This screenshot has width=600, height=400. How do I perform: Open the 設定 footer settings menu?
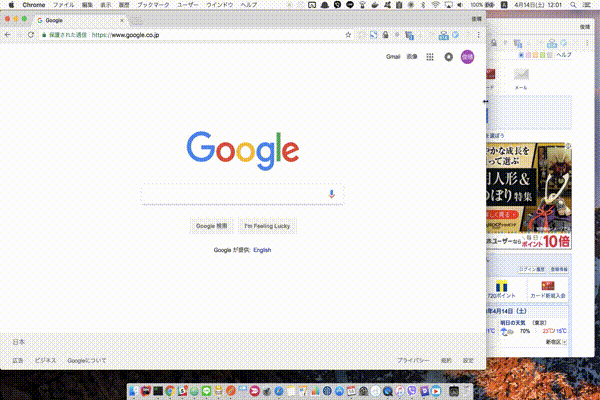[x=468, y=359]
